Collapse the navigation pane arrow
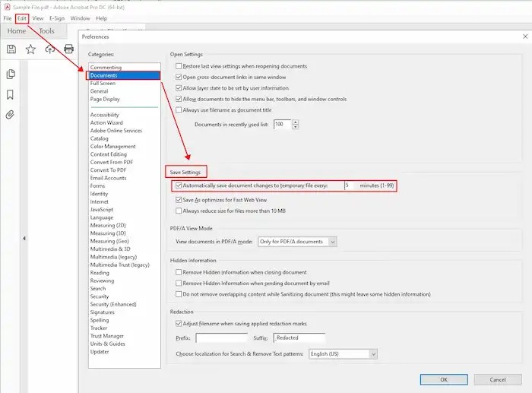 point(24,238)
